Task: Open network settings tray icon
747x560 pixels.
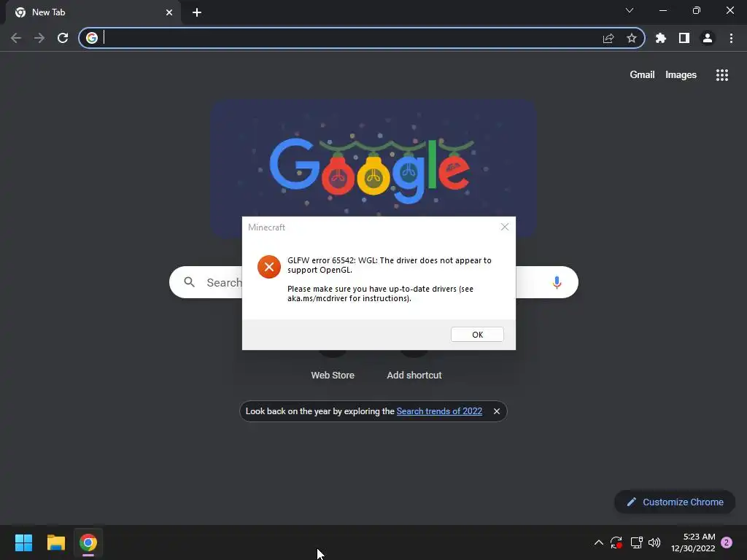Action: coord(636,542)
